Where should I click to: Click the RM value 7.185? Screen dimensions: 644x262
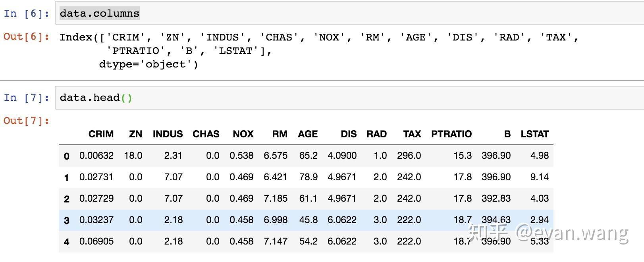click(x=276, y=198)
